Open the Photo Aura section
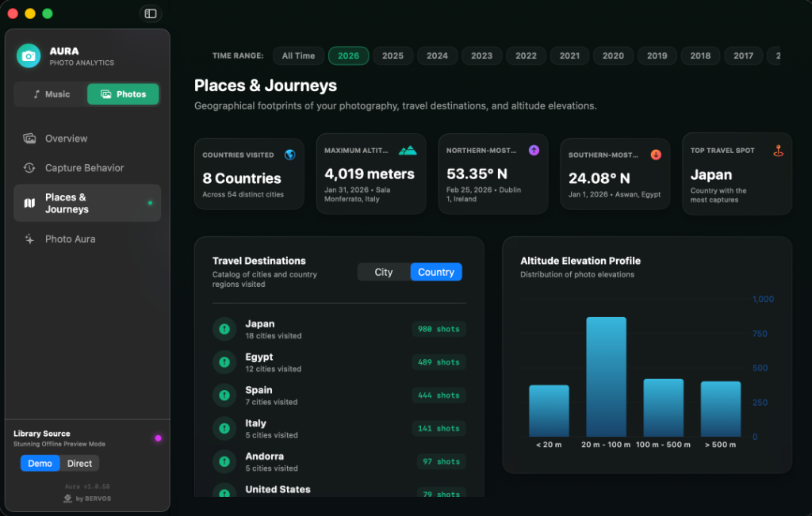Viewport: 812px width, 516px height. click(87, 239)
